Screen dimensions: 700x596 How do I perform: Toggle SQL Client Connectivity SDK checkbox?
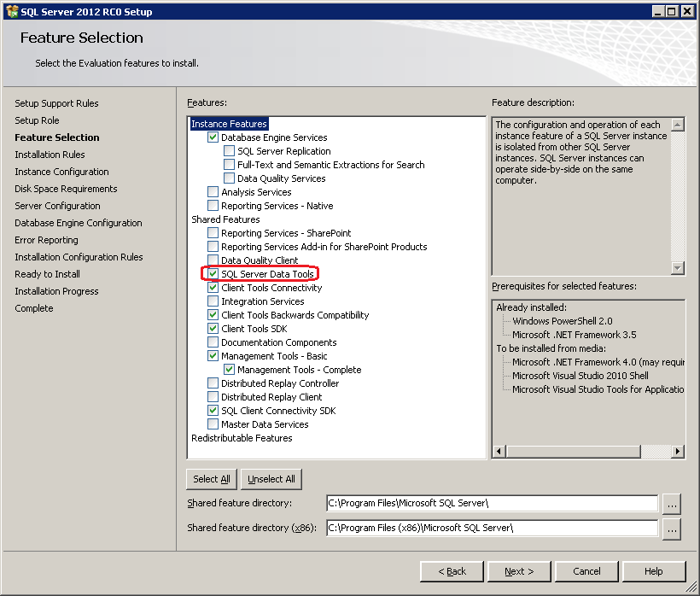tap(213, 411)
